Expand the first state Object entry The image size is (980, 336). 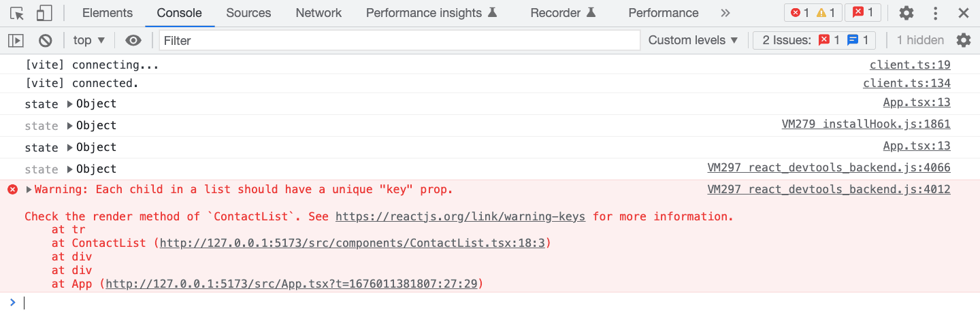click(x=70, y=104)
